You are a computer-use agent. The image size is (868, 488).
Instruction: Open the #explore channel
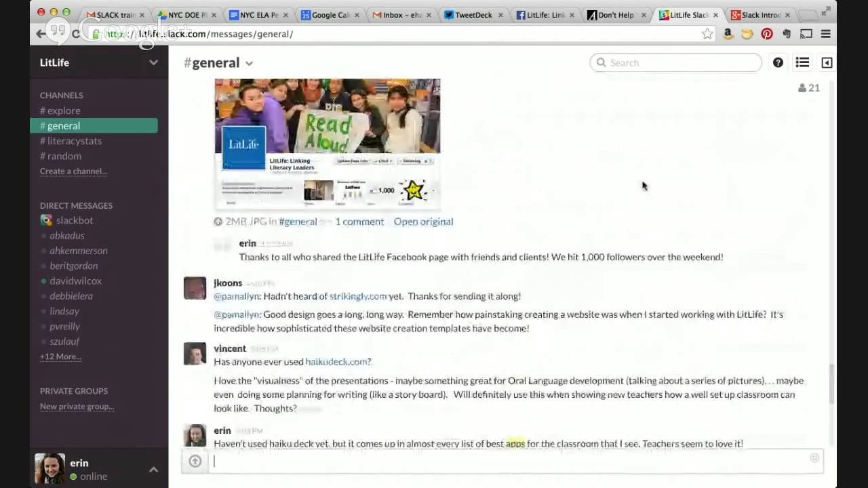60,110
